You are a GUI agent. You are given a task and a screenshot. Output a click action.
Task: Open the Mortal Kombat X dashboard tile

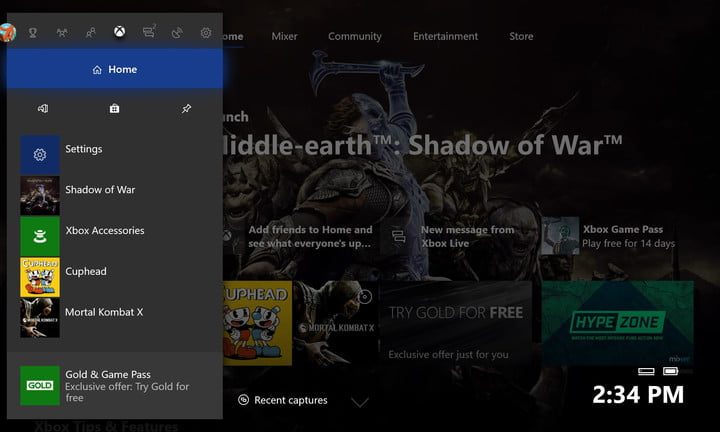point(336,323)
